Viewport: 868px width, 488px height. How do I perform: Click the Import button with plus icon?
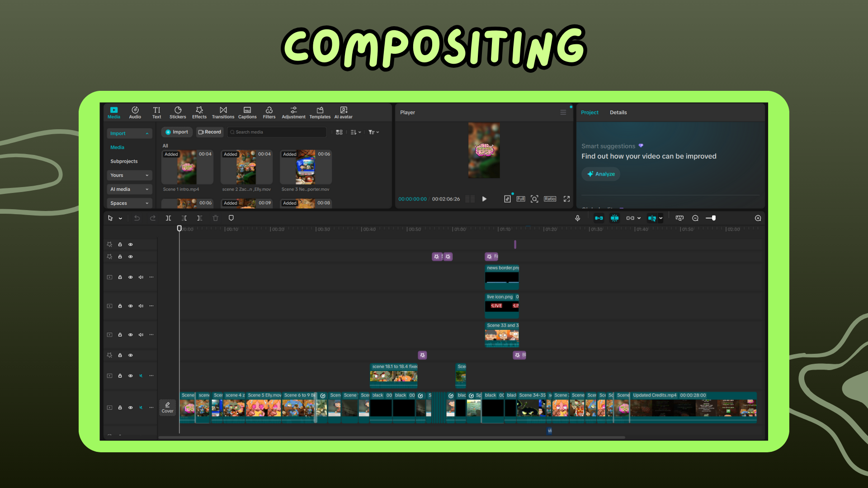177,132
